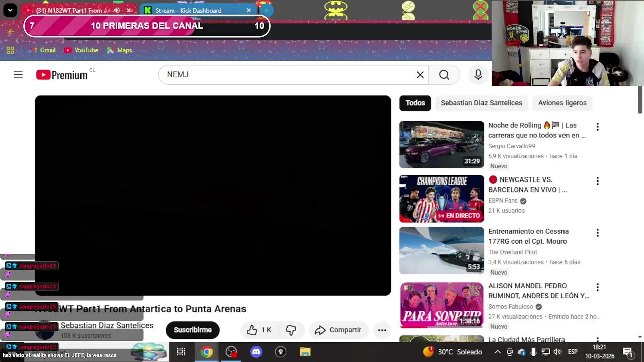Open Para Son Peir video thumbnail
This screenshot has width=644, height=362.
(x=441, y=305)
